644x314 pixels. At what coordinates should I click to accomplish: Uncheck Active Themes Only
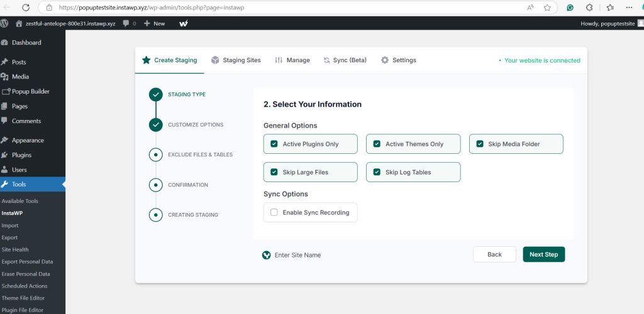pos(377,144)
